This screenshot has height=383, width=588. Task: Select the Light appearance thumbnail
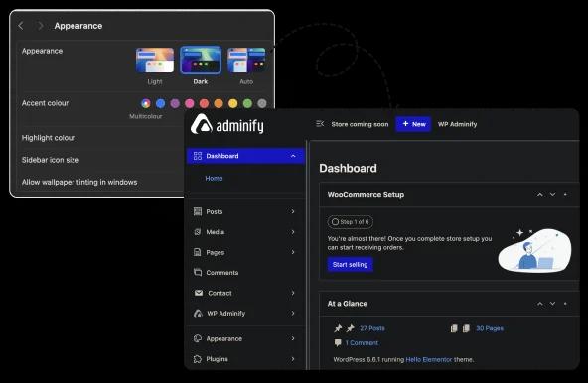pyautogui.click(x=155, y=60)
